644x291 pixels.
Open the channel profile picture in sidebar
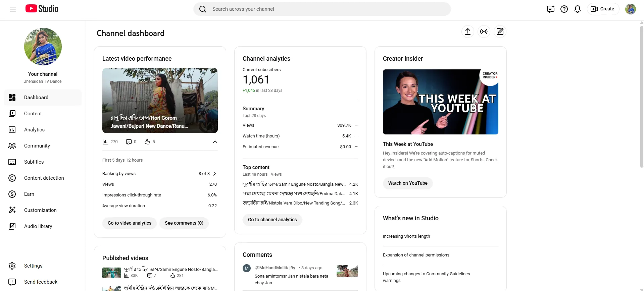click(x=43, y=47)
